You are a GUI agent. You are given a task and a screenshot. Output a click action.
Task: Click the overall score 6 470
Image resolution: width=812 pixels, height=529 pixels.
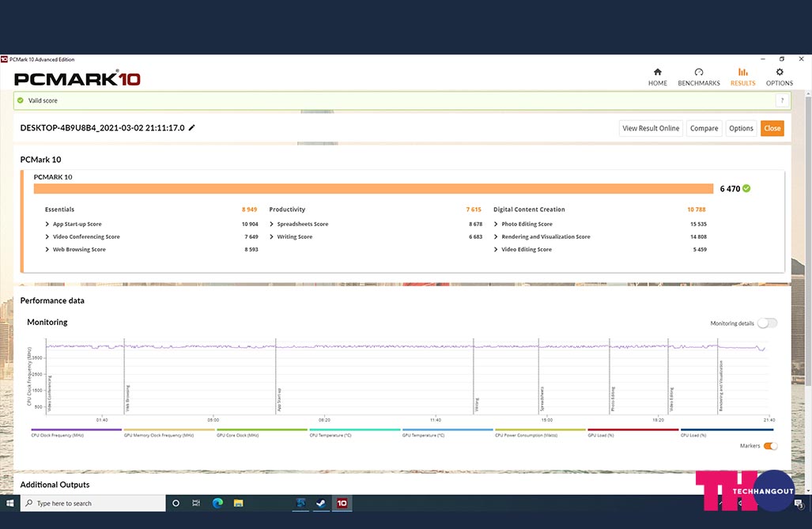[x=731, y=189]
